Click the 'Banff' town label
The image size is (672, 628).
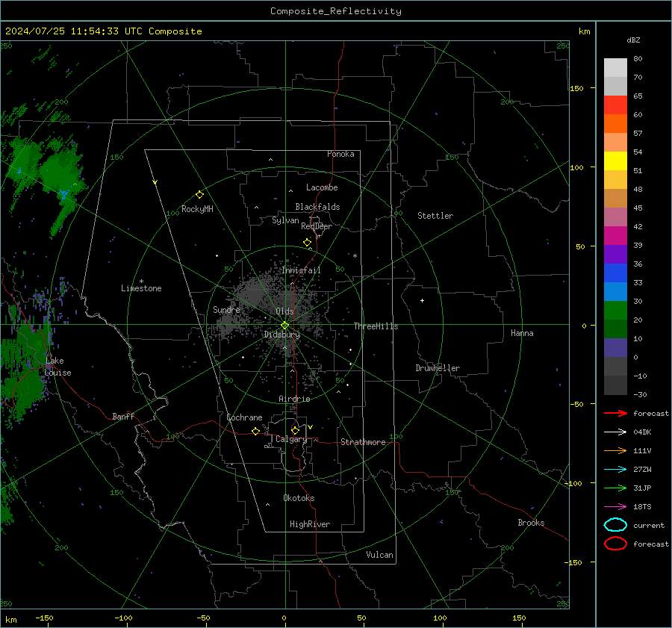(x=123, y=416)
